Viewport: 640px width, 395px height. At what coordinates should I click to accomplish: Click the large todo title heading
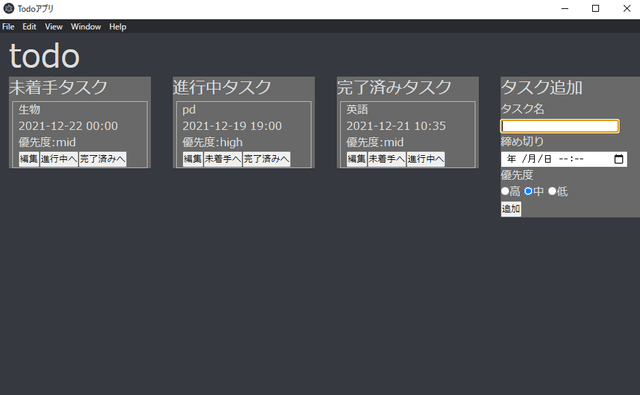pyautogui.click(x=44, y=56)
